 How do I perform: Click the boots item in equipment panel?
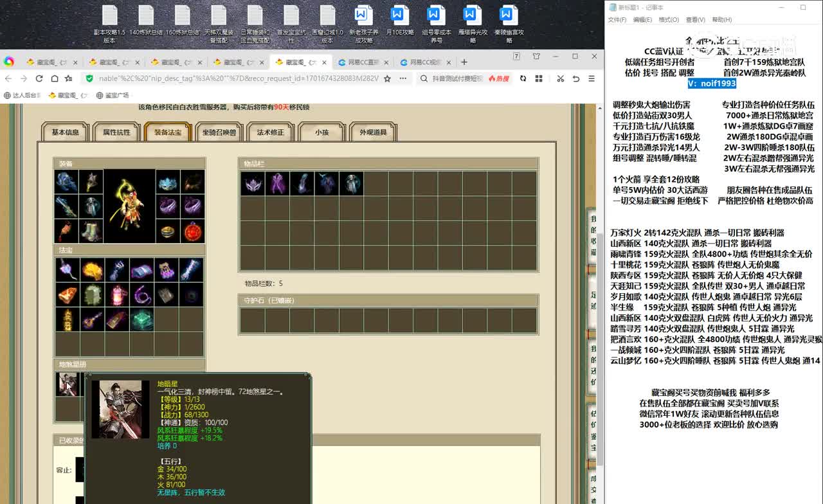pyautogui.click(x=91, y=231)
